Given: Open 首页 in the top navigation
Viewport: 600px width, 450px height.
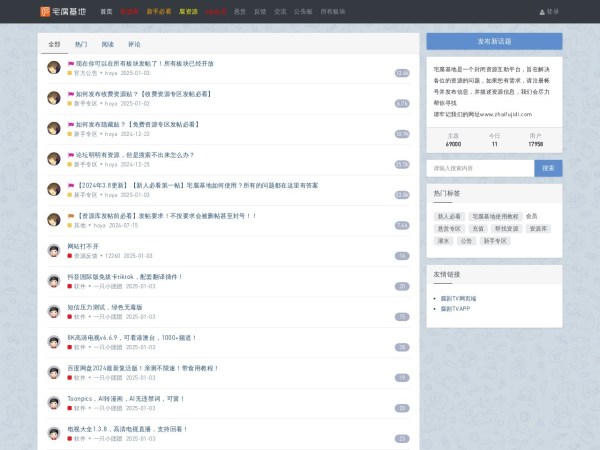Looking at the screenshot, I should [106, 11].
